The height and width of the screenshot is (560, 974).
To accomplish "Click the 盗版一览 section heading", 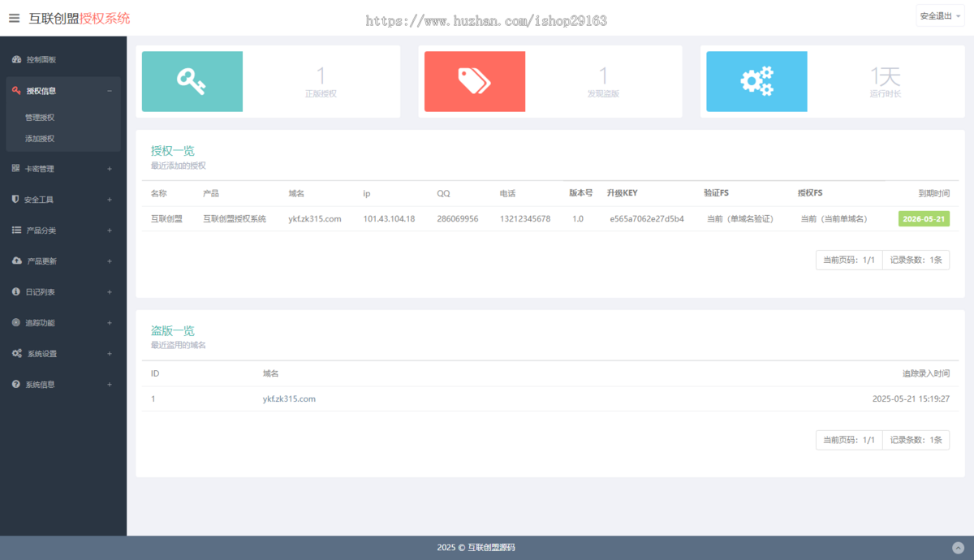I will [173, 330].
